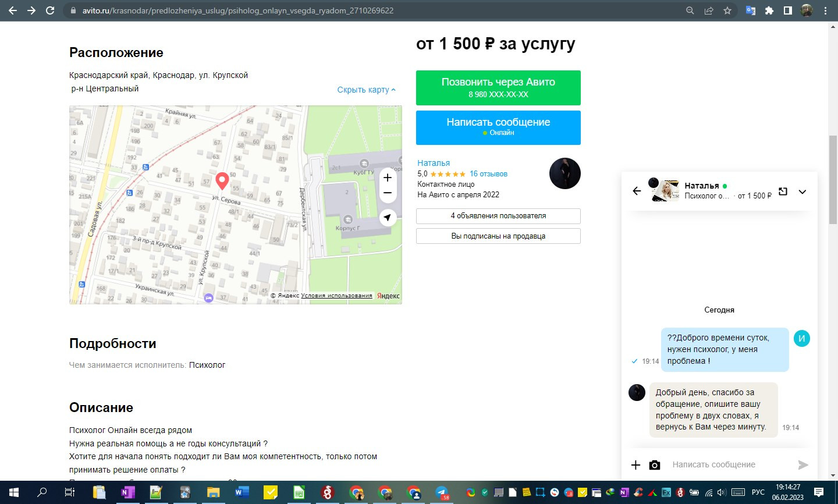Open Telegram from the taskbar

tap(442, 492)
